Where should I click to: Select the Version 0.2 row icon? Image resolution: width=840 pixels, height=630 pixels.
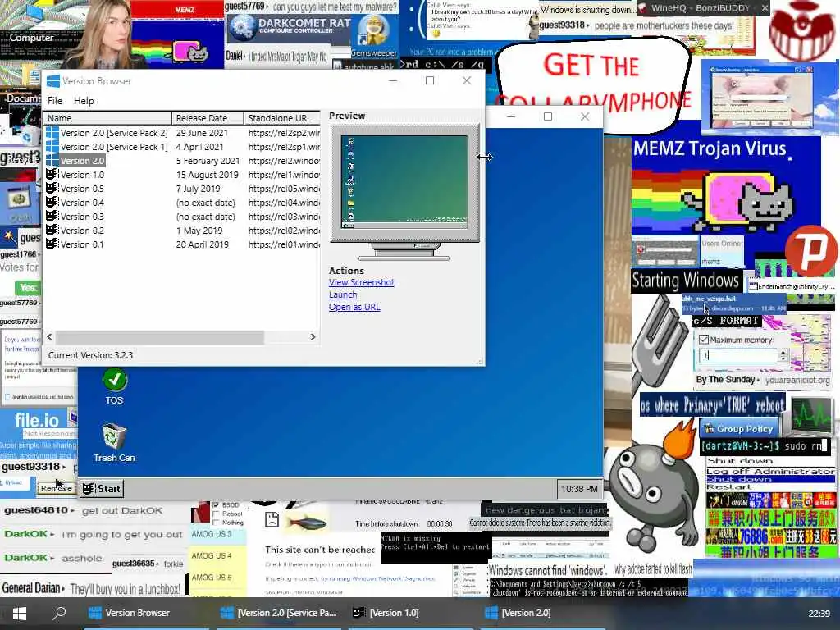tap(52, 231)
